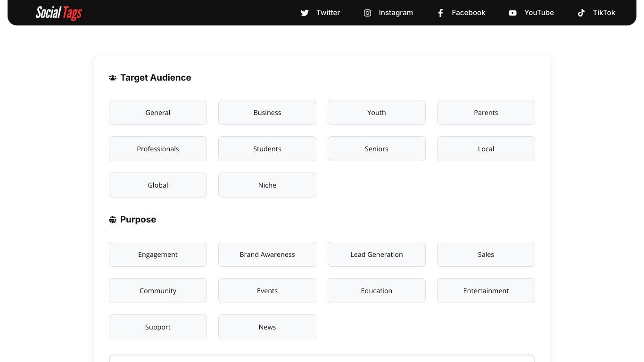Choose the Community purpose
This screenshot has height=362, width=644.
tap(158, 290)
